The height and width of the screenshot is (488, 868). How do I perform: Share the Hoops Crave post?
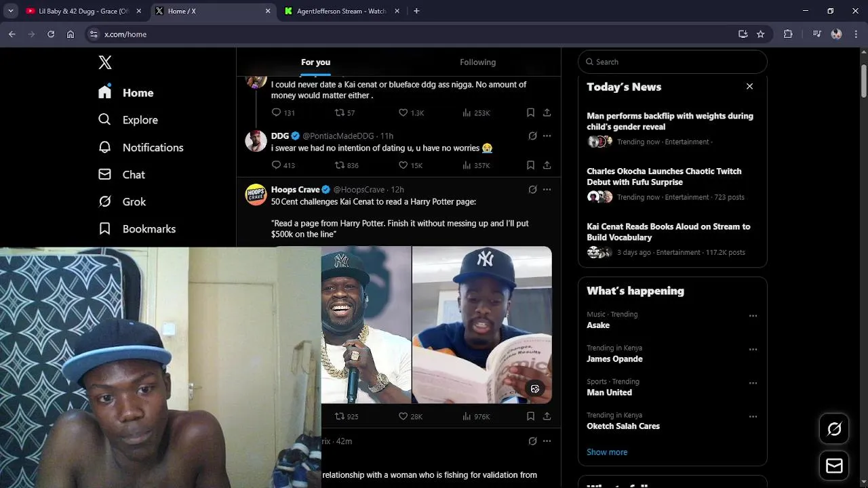click(x=547, y=416)
